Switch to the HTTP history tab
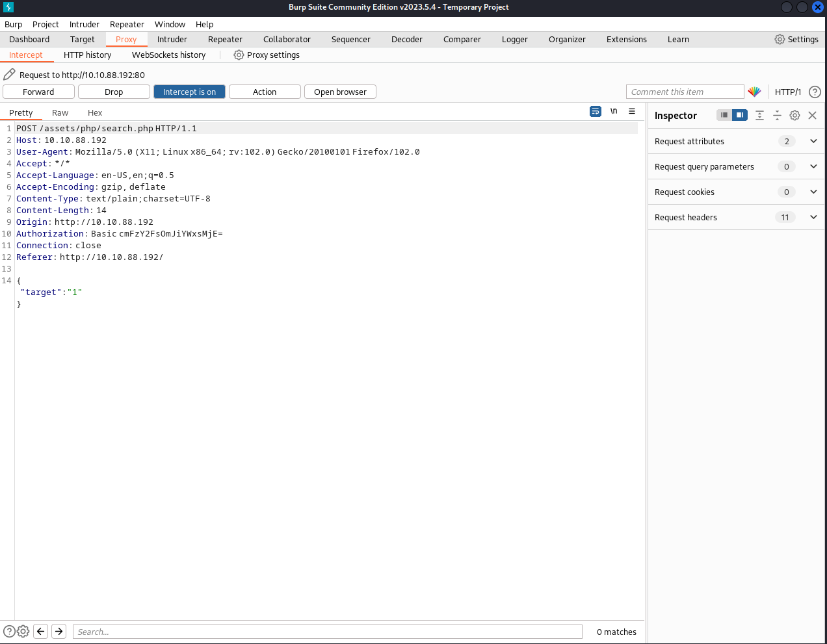This screenshot has width=827, height=644. pyautogui.click(x=87, y=55)
